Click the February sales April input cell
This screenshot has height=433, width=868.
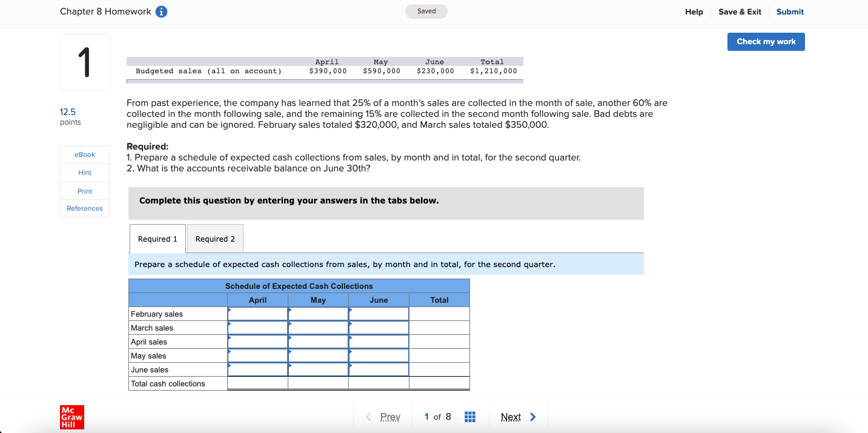coord(257,314)
